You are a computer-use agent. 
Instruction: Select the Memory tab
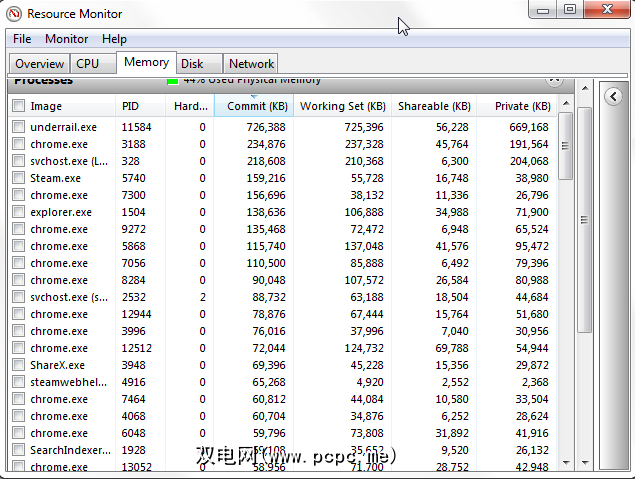click(x=146, y=62)
